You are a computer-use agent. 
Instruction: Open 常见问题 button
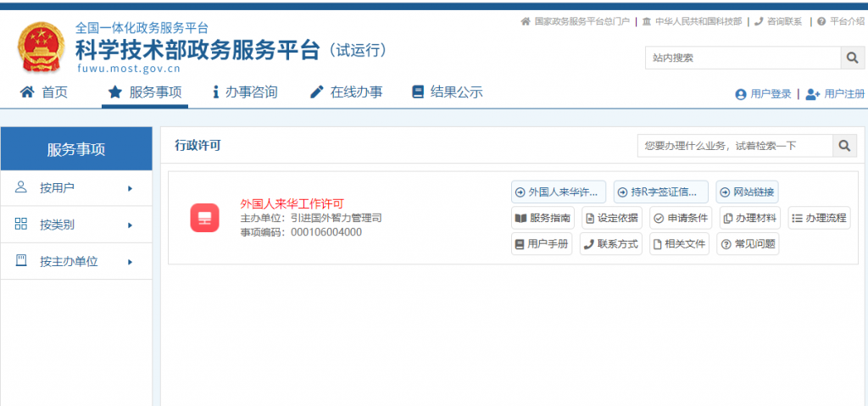click(x=748, y=244)
